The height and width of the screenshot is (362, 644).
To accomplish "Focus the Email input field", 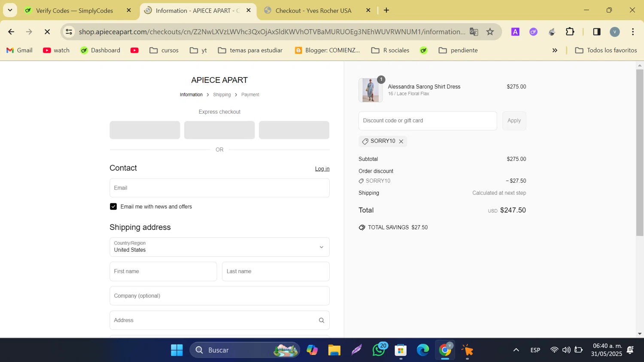I will click(219, 188).
